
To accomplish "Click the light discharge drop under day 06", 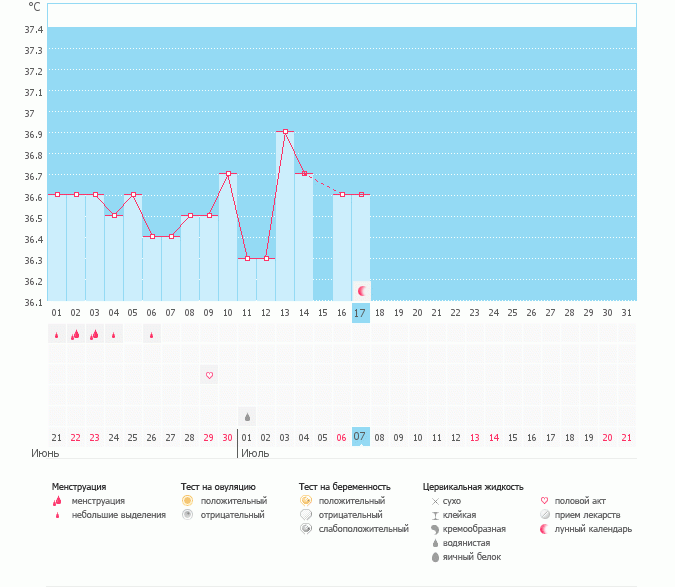I will tap(151, 335).
